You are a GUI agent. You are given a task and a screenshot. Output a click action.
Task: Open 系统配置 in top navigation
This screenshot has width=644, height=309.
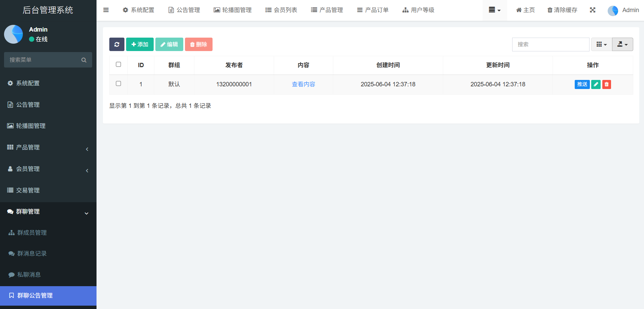[x=138, y=10]
